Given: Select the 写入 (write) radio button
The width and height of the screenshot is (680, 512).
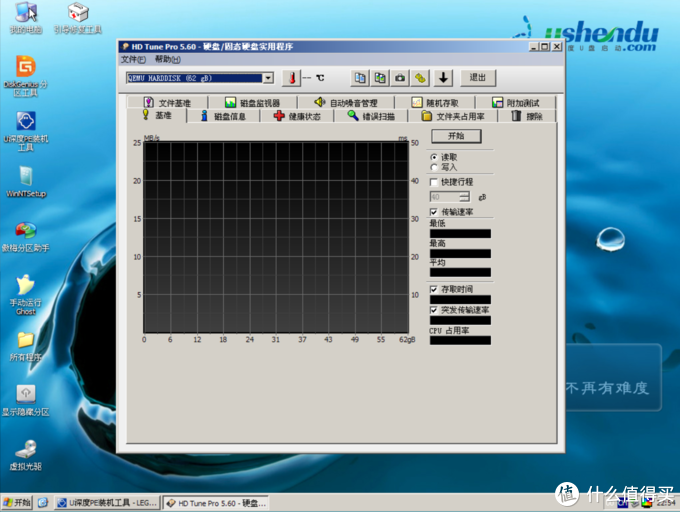Looking at the screenshot, I should pos(434,167).
